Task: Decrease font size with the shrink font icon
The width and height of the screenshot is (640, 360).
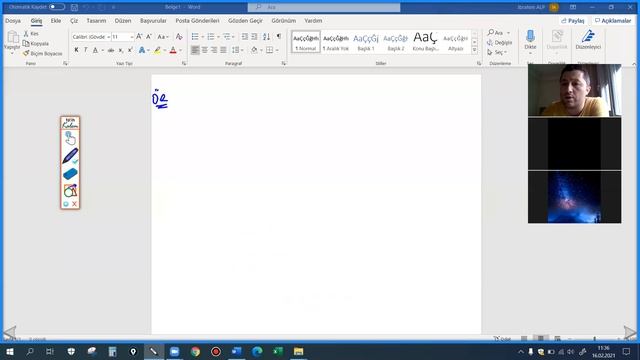Action: (149, 37)
